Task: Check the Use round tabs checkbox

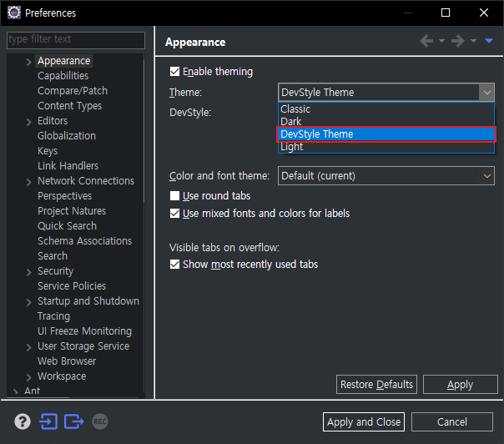Action: (x=174, y=196)
